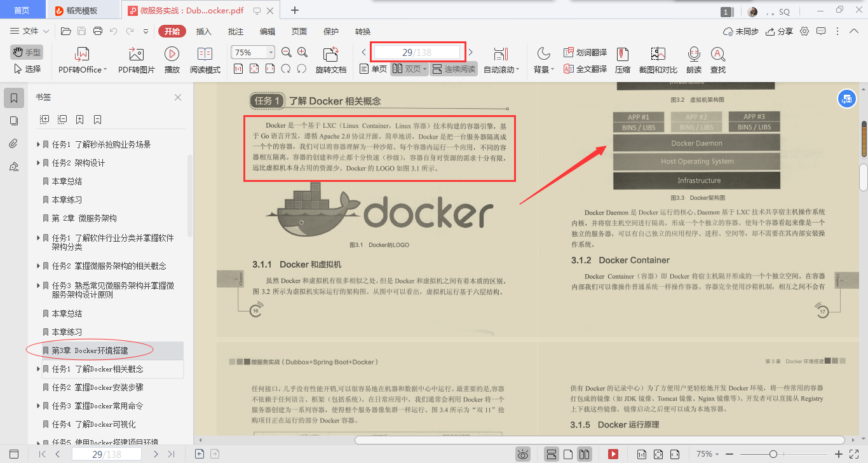Open the 背景 background dropdown
Image resolution: width=868 pixels, height=463 pixels.
tap(544, 69)
